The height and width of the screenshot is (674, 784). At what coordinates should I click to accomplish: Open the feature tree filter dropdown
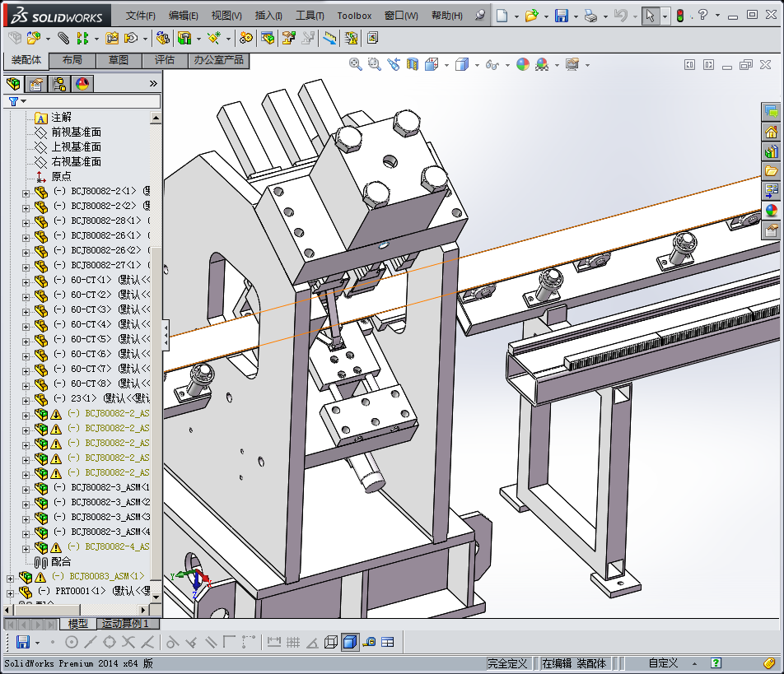(x=16, y=100)
